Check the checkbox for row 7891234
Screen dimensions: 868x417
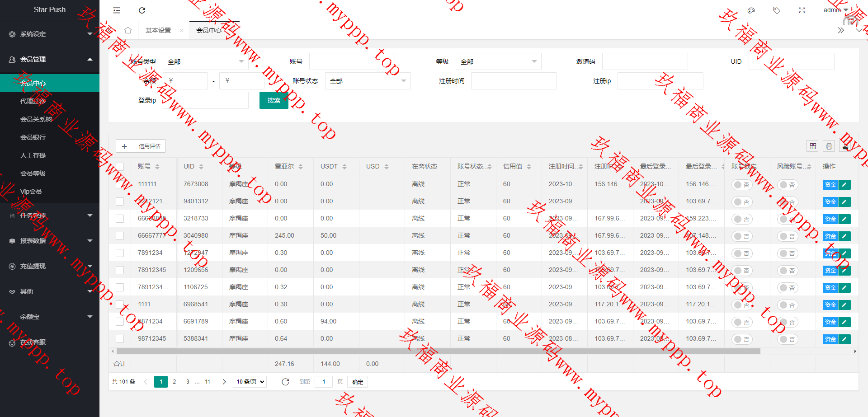pyautogui.click(x=120, y=253)
